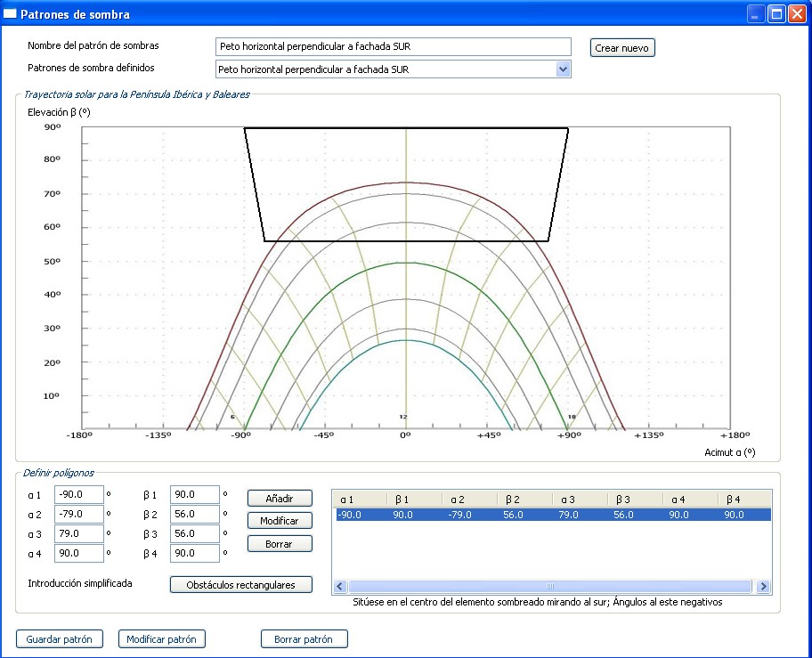Maximize the Patrones de sombra window
812x658 pixels.
click(x=776, y=14)
